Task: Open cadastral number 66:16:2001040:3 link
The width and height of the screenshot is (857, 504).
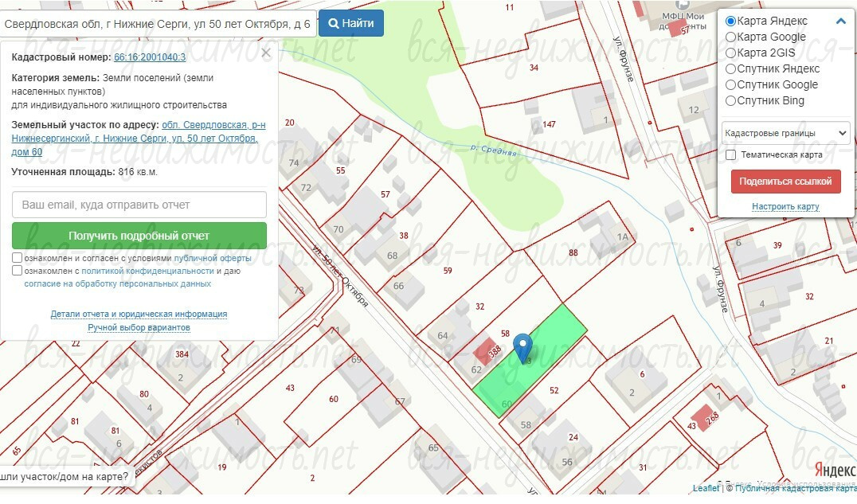Action: click(150, 57)
